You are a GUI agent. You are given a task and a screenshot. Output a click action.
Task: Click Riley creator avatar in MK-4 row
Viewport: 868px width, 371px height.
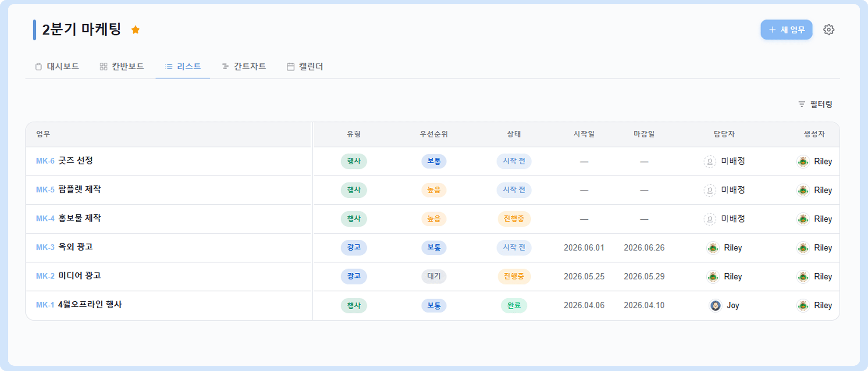tap(803, 219)
